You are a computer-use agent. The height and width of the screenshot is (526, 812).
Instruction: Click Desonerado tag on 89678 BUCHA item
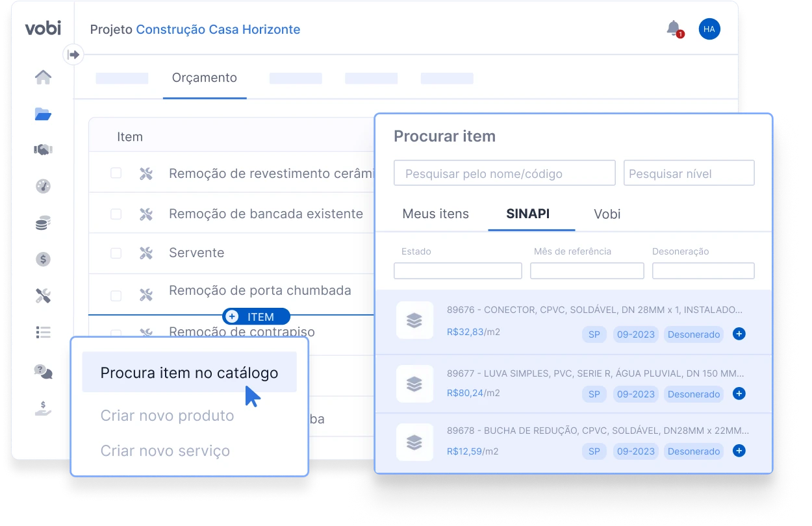[x=694, y=451]
